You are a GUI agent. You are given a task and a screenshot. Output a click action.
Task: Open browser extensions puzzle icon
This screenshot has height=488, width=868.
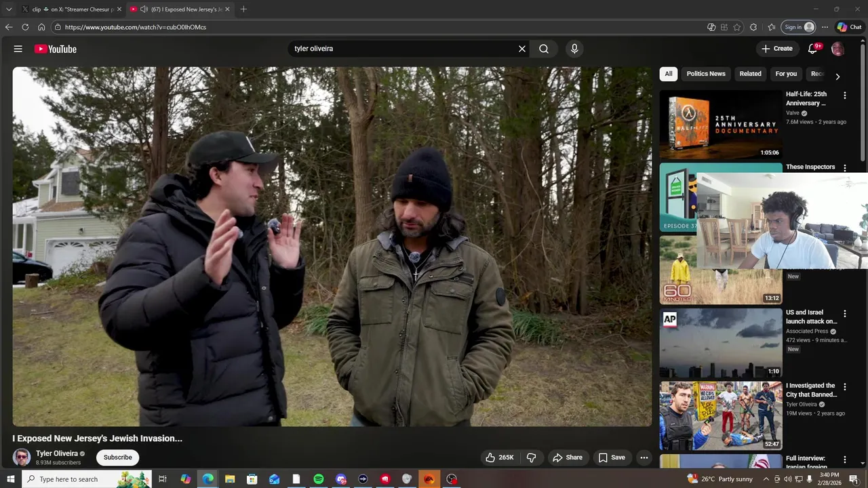[753, 27]
